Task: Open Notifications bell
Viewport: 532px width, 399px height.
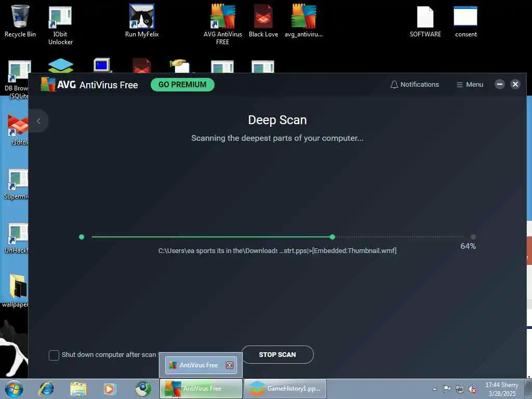Action: pyautogui.click(x=415, y=85)
